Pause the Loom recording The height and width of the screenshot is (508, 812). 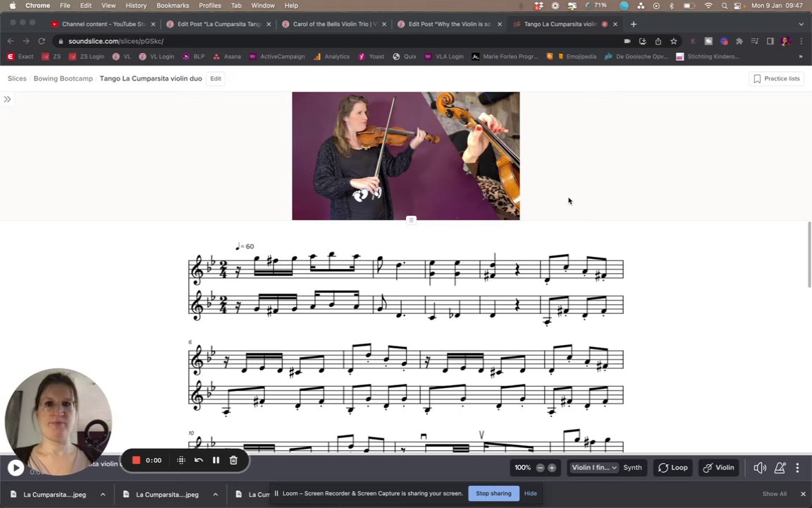(216, 460)
